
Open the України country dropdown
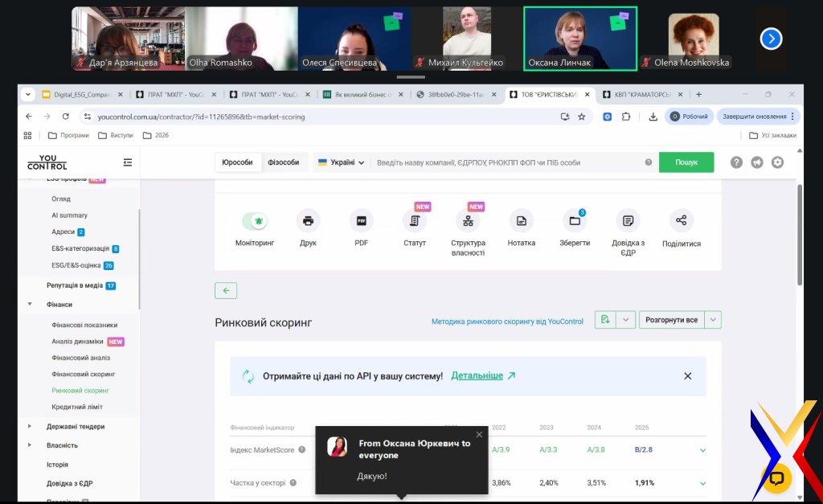342,162
